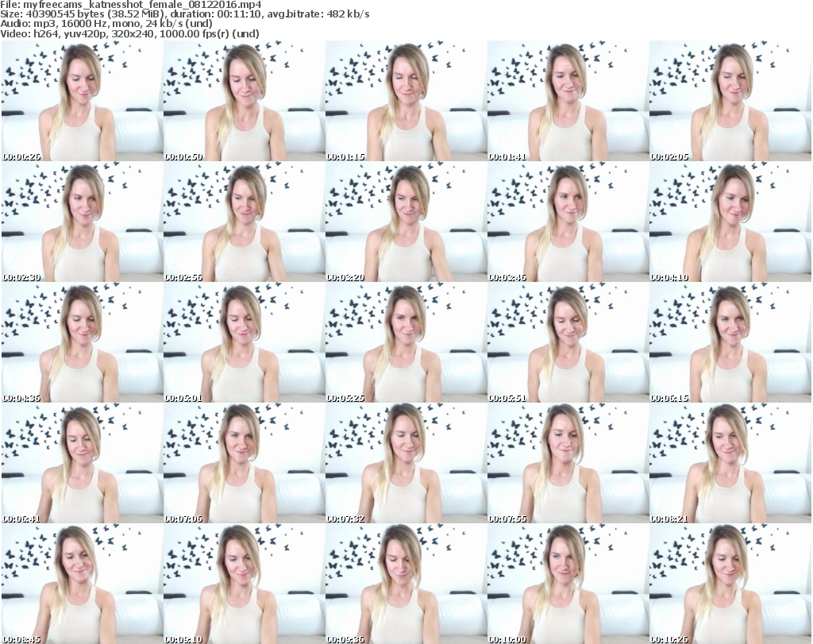The height and width of the screenshot is (644, 813).
Task: Open the thumbnail timestamped 00:05:25
Action: coord(406,343)
